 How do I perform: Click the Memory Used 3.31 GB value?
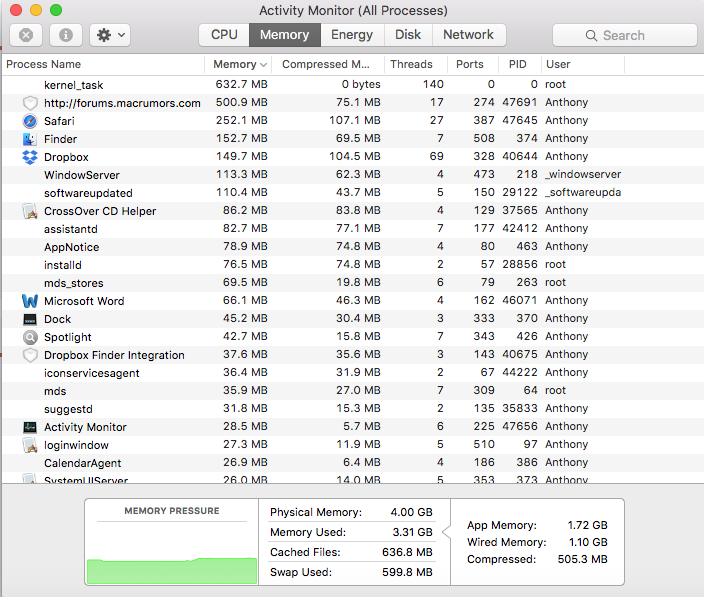click(412, 532)
